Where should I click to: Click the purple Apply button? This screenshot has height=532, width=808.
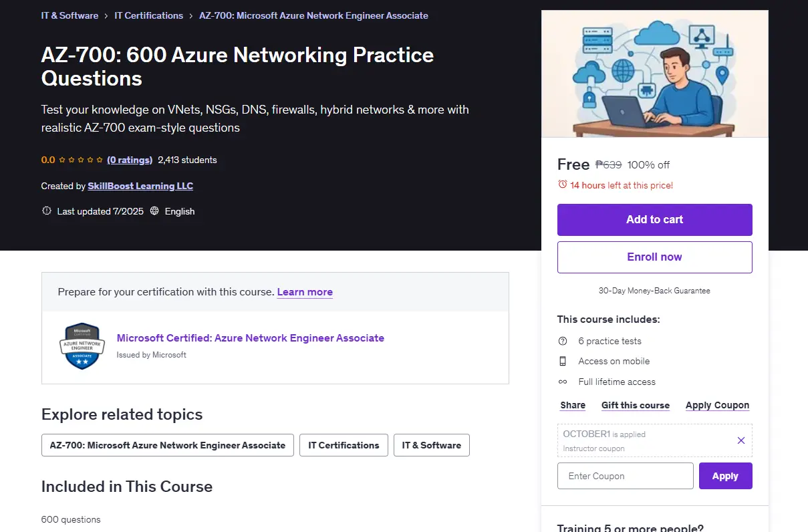(725, 476)
